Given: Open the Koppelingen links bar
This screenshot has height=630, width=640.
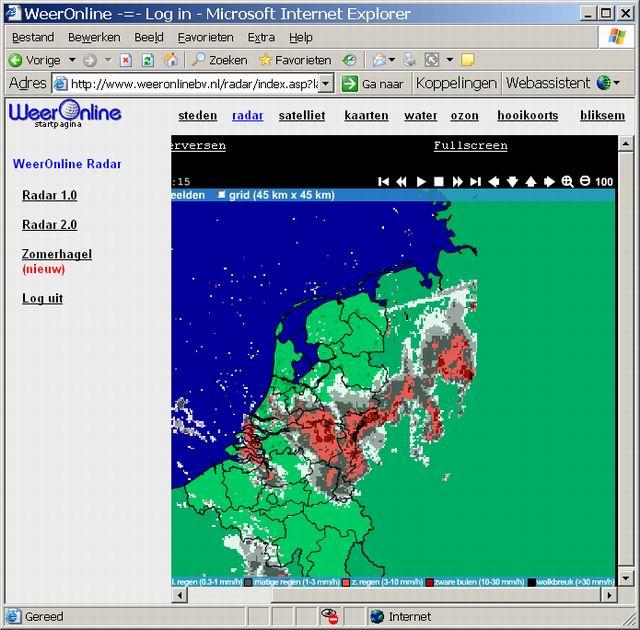Looking at the screenshot, I should [x=456, y=84].
